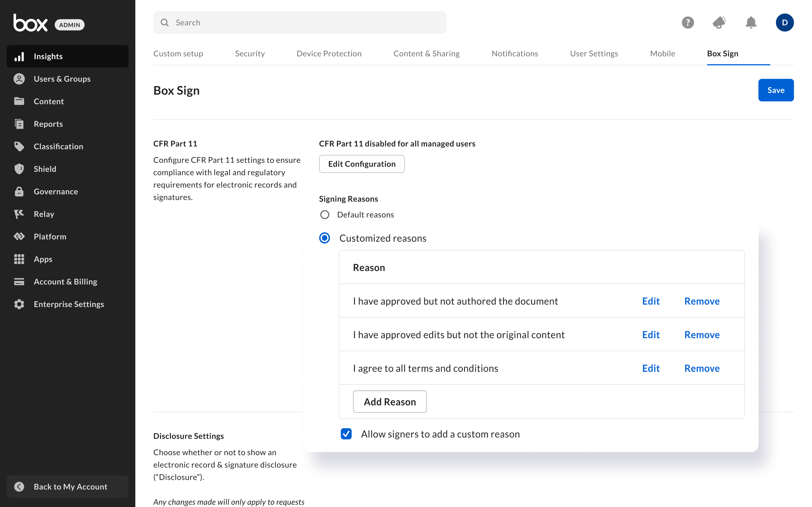
Task: Open the notifications bell icon
Action: tap(751, 23)
